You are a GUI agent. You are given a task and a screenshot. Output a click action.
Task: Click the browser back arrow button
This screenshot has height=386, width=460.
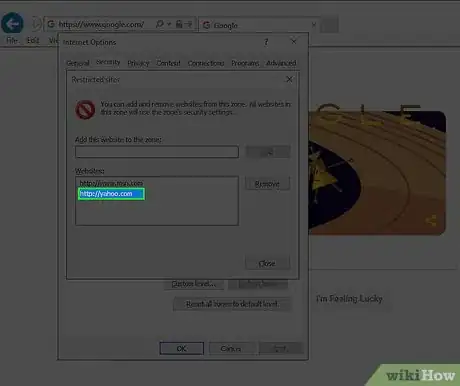(x=12, y=24)
